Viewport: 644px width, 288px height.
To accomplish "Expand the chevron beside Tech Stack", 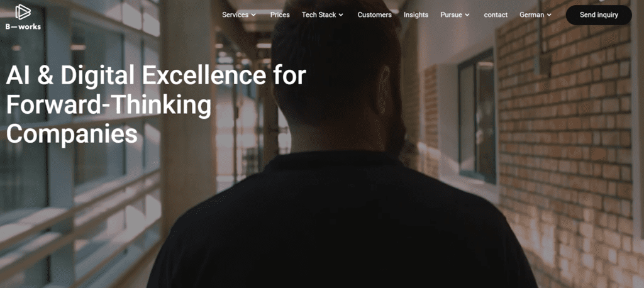I will [x=341, y=15].
